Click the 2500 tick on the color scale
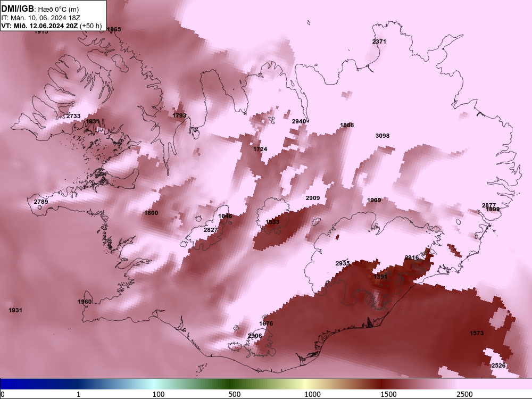 pyautogui.click(x=464, y=394)
